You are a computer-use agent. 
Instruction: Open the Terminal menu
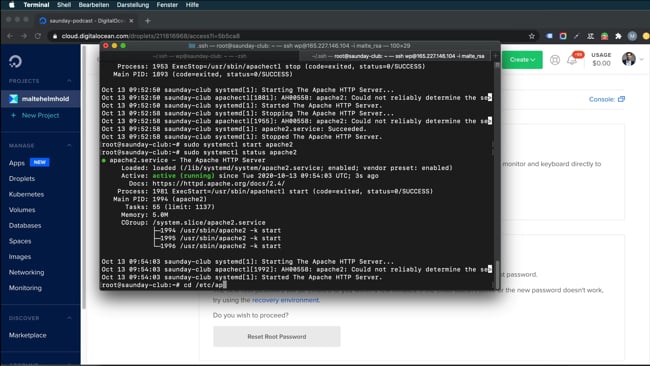point(36,5)
